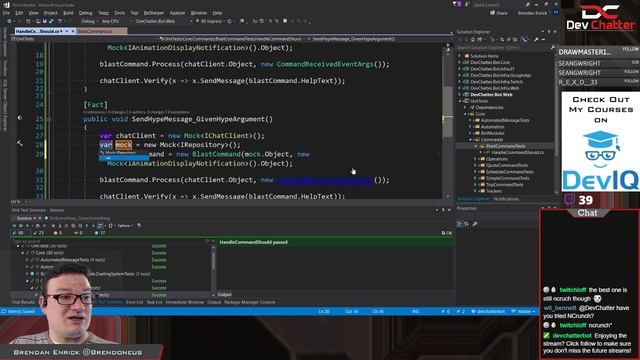Click the test status gutter icon at line 25

point(20,118)
